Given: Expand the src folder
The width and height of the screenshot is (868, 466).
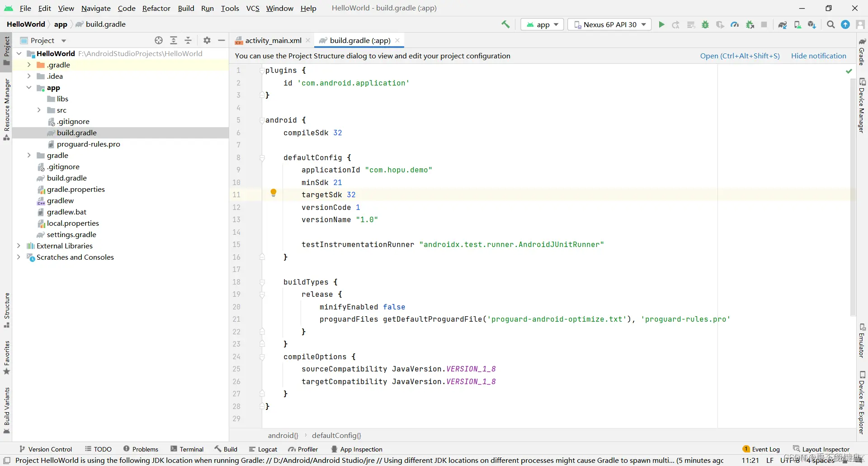Looking at the screenshot, I should (x=39, y=110).
